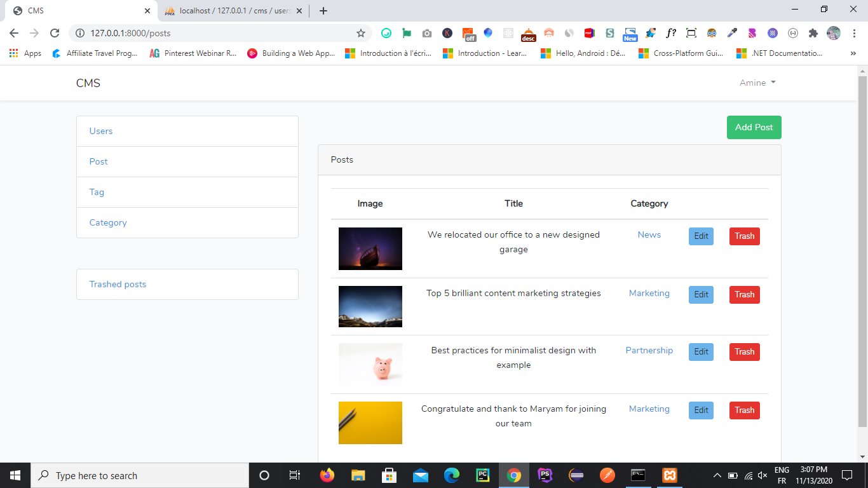Open PyCharm from the taskbar
The height and width of the screenshot is (488, 868).
pyautogui.click(x=483, y=475)
